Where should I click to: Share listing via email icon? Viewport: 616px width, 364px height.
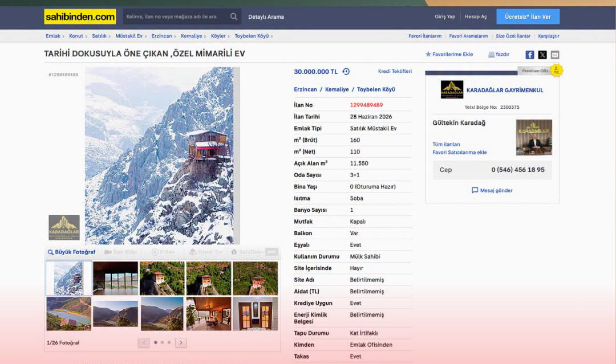[x=555, y=55]
